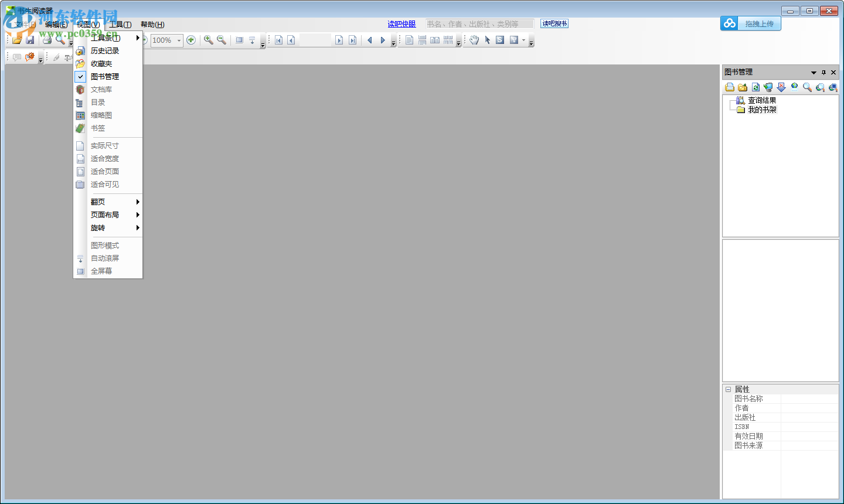Open the 帮助(H) menu
The width and height of the screenshot is (844, 504).
152,24
